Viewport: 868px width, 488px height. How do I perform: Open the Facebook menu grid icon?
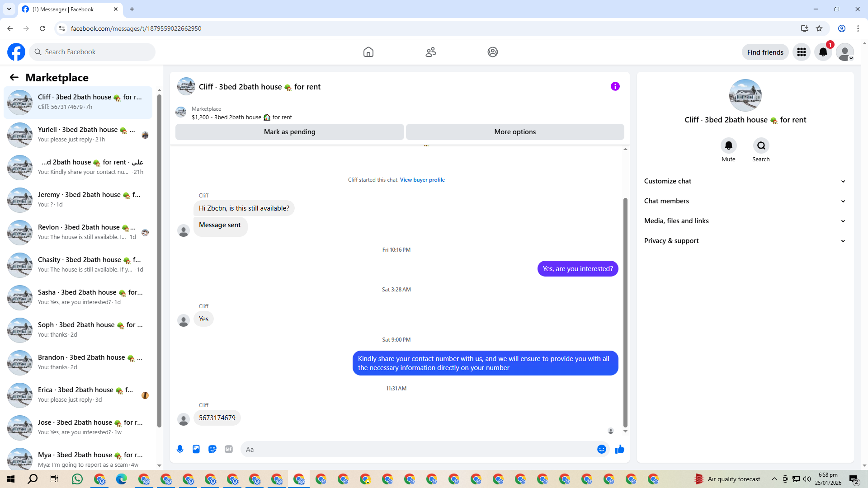(802, 52)
